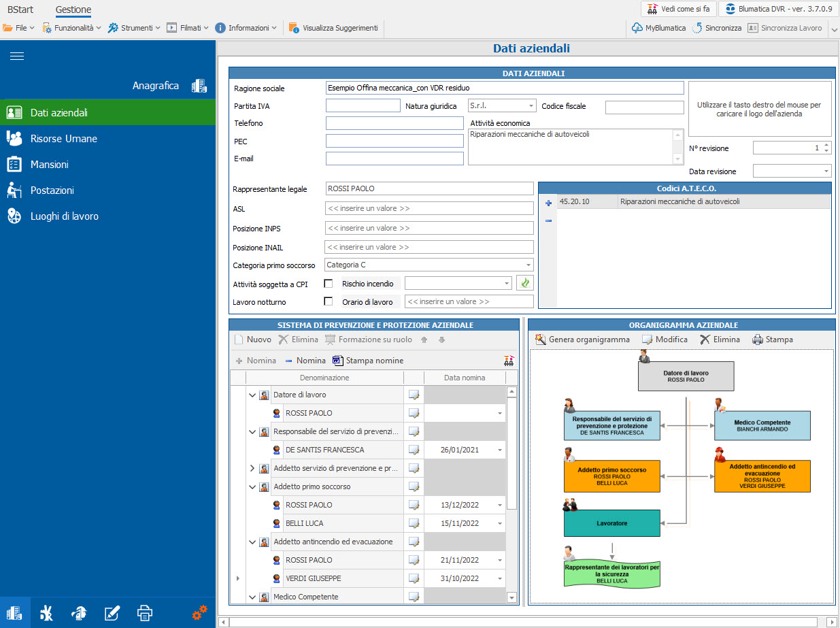Image resolution: width=840 pixels, height=628 pixels.
Task: Click the bottom bar worker helmet icon
Action: (x=79, y=613)
